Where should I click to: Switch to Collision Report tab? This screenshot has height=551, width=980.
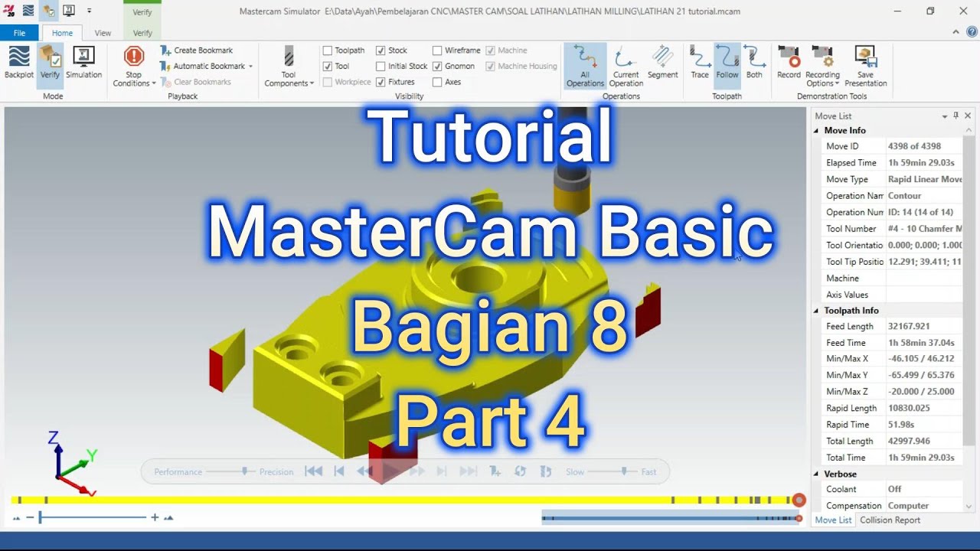click(890, 520)
